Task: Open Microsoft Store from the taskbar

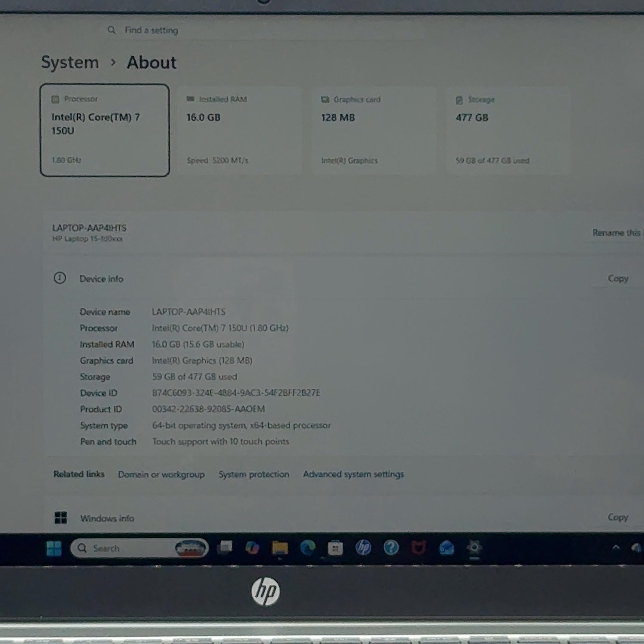Action: 335,548
